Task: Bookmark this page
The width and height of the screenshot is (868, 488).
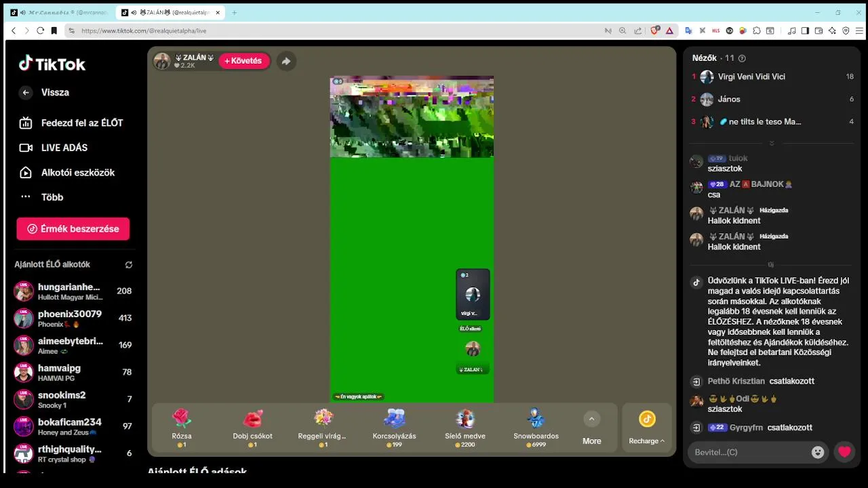Action: [x=54, y=30]
